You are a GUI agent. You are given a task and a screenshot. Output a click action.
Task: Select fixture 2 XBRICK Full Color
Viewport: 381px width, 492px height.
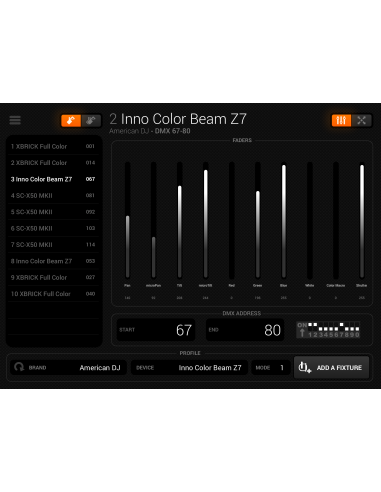tap(53, 163)
